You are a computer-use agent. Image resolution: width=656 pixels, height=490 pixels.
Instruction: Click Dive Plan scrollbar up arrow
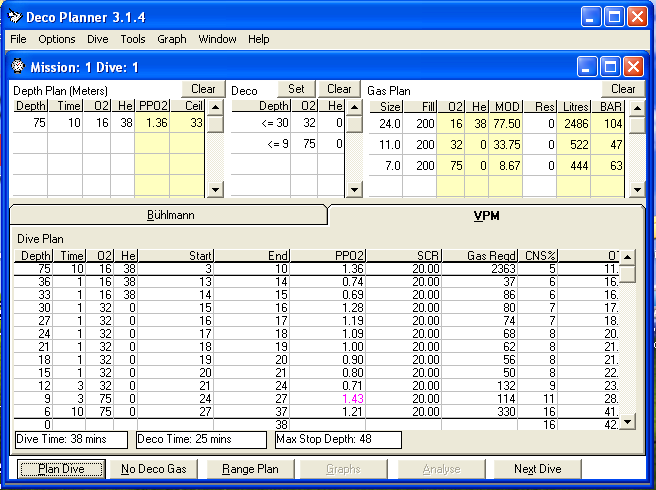(x=628, y=257)
